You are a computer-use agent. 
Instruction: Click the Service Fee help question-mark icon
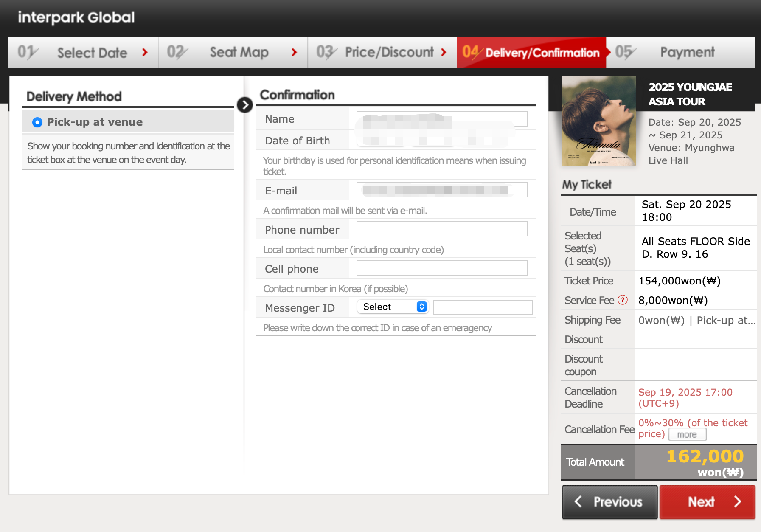623,300
